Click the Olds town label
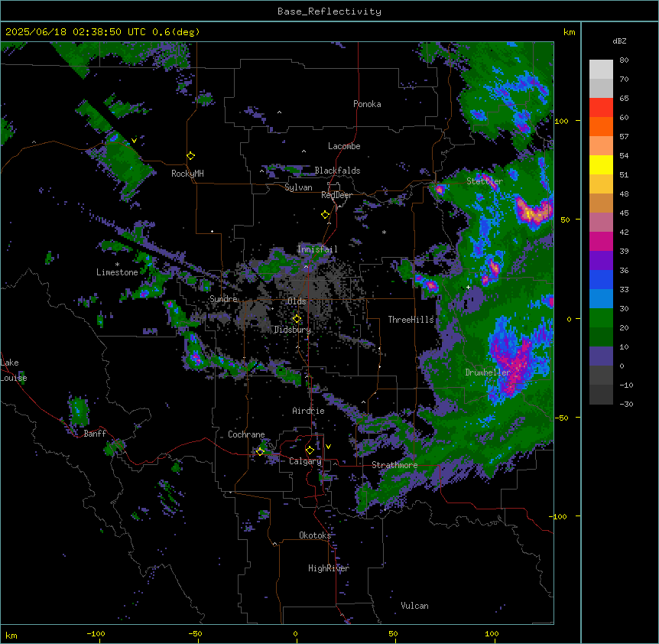This screenshot has height=644, width=659. click(x=297, y=301)
